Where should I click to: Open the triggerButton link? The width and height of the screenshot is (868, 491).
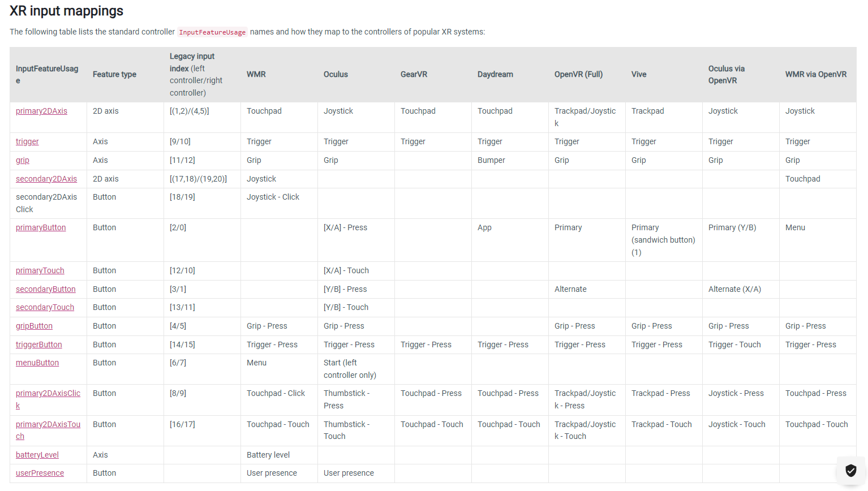[x=39, y=344]
